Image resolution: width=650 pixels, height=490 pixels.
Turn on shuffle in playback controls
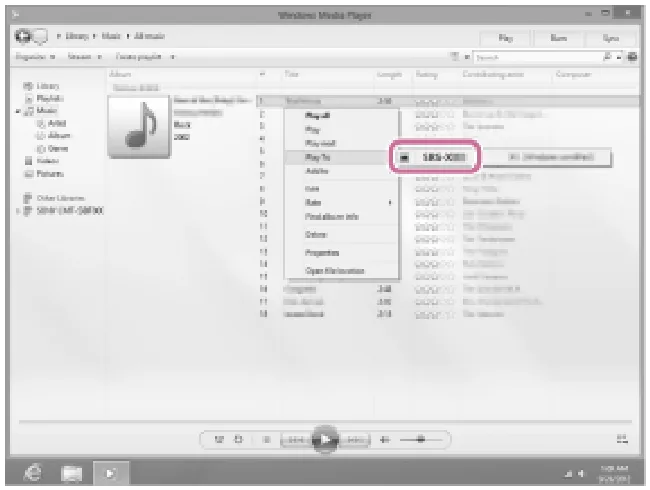point(219,439)
